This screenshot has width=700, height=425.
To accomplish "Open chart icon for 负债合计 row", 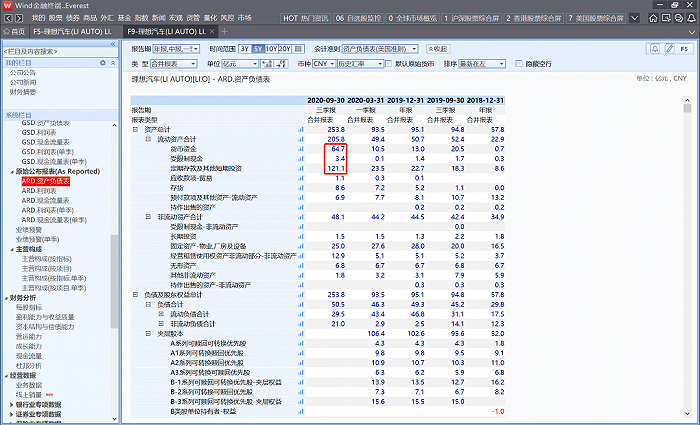I will (x=300, y=304).
